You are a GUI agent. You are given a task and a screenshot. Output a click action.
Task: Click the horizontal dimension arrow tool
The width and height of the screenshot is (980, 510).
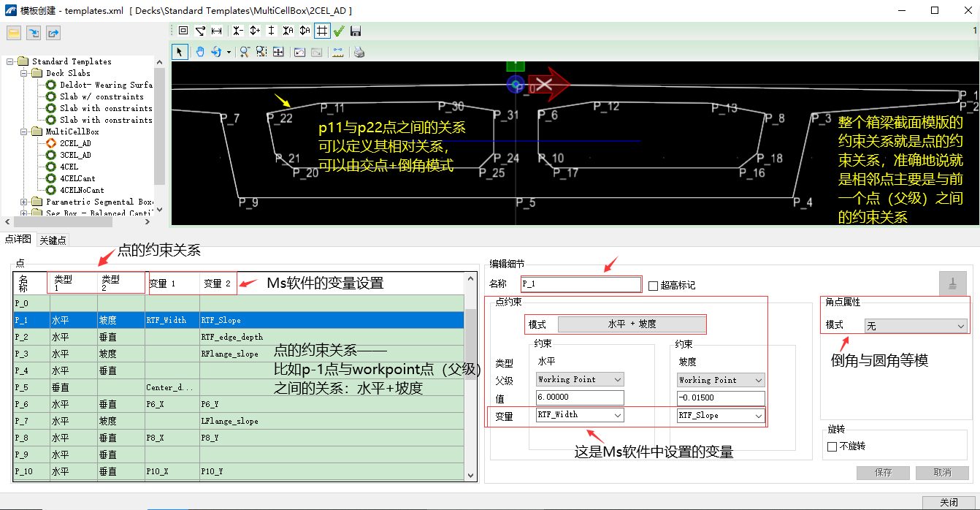(217, 31)
